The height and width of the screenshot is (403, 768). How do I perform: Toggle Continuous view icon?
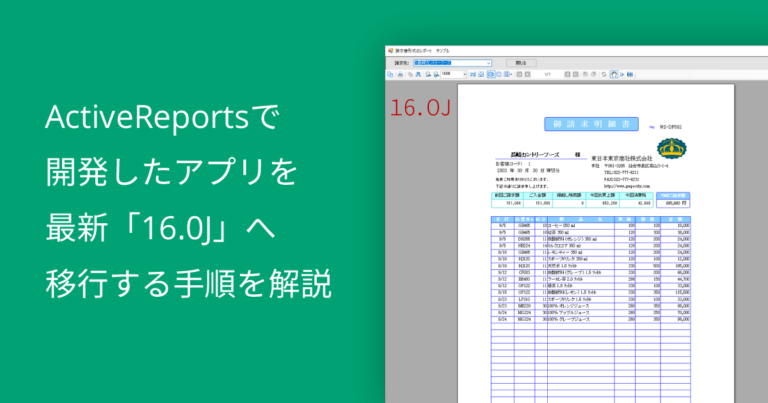click(x=499, y=74)
